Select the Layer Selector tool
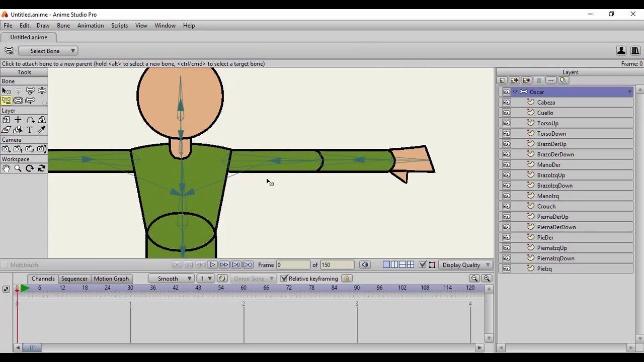Screen dimensions: 644x362 (18, 130)
